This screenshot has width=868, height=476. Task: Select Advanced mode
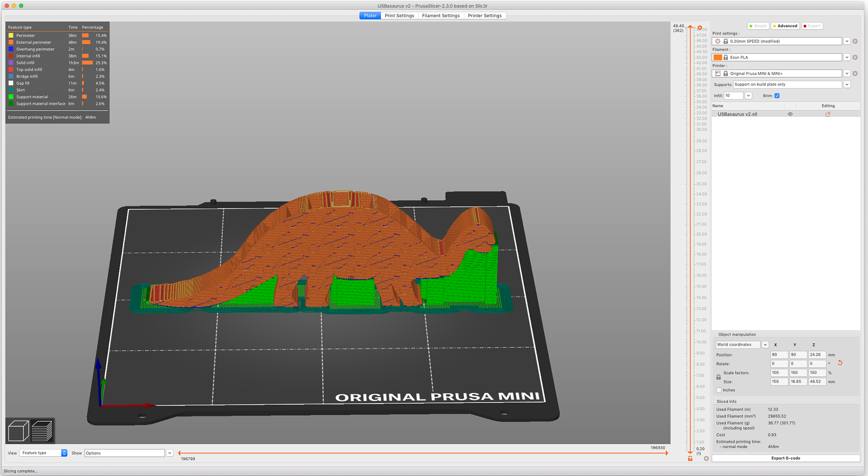[x=785, y=26]
